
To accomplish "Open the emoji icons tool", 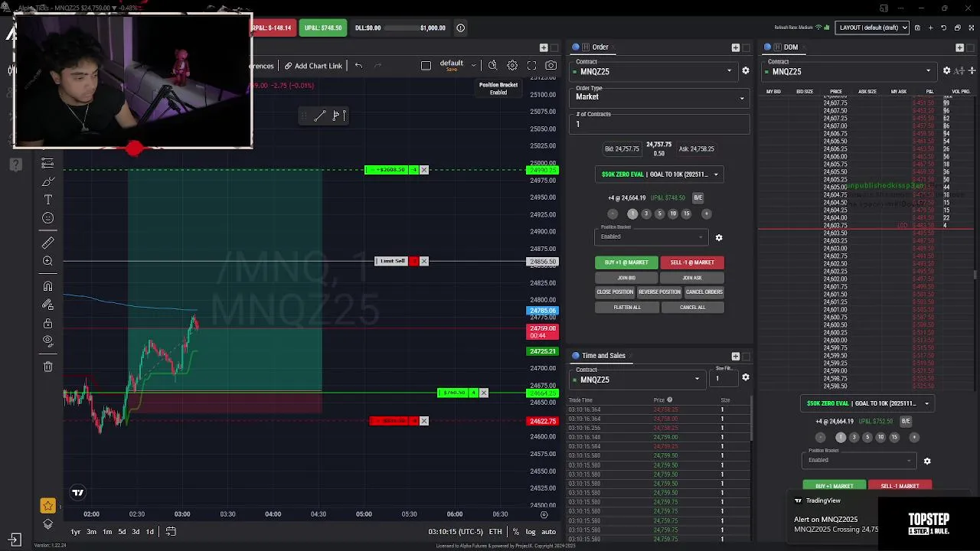I will 47,218.
